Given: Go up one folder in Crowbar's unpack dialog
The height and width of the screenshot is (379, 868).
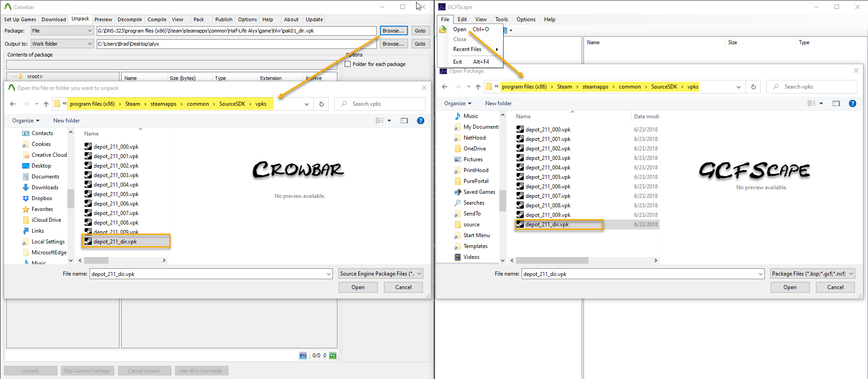Looking at the screenshot, I should click(46, 104).
